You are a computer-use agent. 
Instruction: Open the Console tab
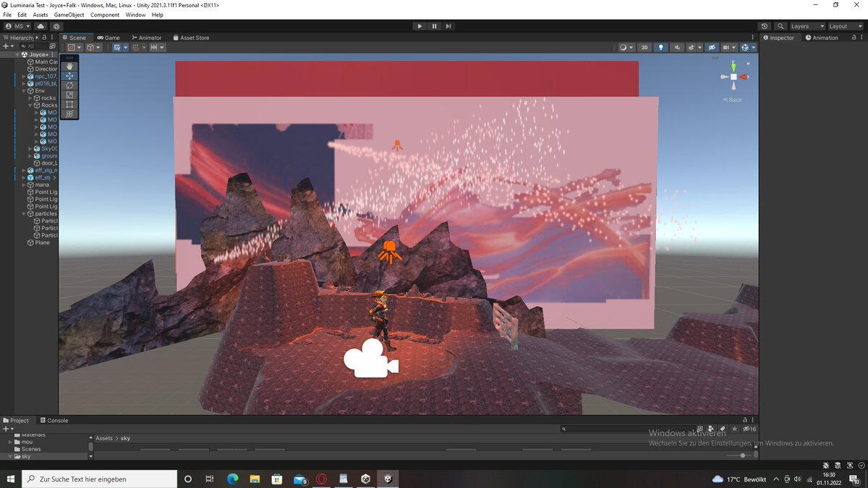[x=54, y=420]
